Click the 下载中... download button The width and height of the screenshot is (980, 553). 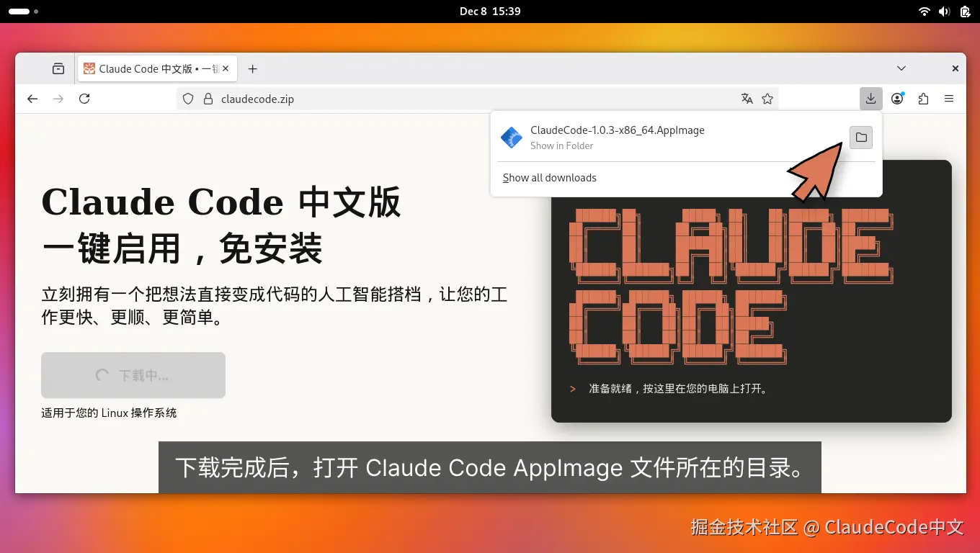point(133,375)
